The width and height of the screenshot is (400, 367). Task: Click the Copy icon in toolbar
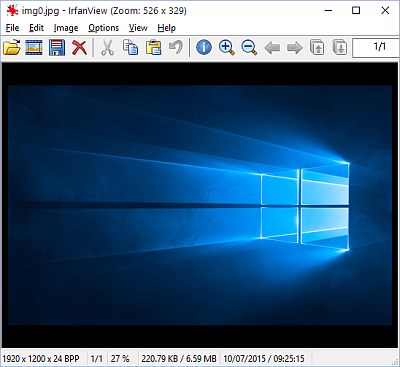pyautogui.click(x=130, y=47)
